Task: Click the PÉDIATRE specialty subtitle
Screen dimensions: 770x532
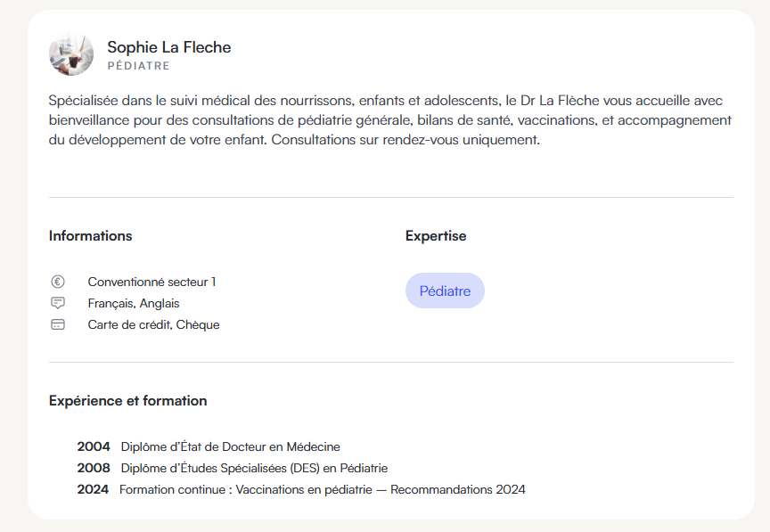Action: 138,66
